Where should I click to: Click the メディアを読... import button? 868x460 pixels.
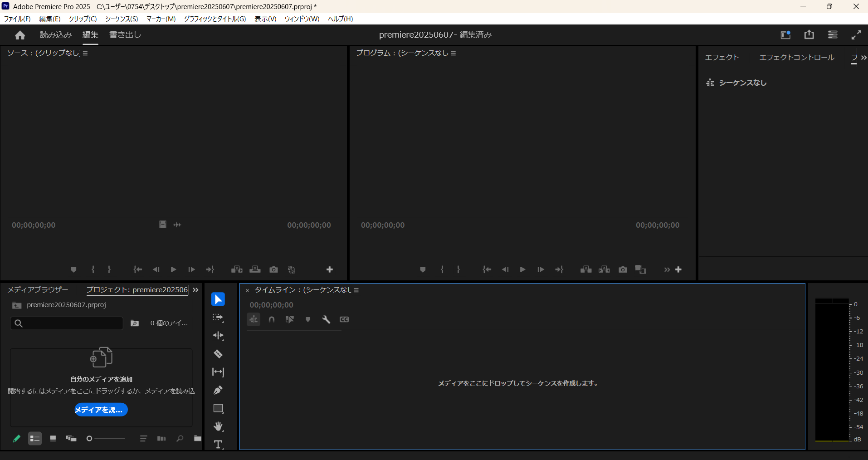pyautogui.click(x=101, y=410)
